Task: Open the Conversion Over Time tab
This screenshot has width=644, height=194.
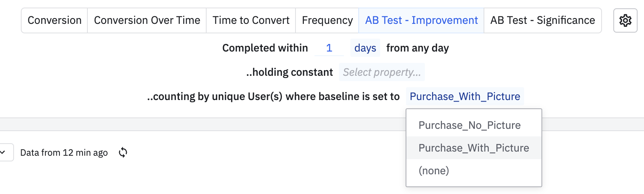Action: pos(147,20)
